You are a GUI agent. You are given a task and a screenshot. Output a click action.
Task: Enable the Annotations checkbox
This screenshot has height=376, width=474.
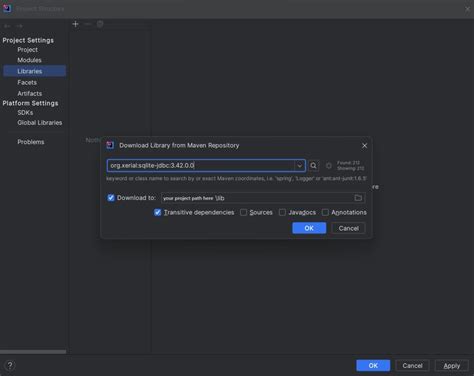(x=325, y=212)
